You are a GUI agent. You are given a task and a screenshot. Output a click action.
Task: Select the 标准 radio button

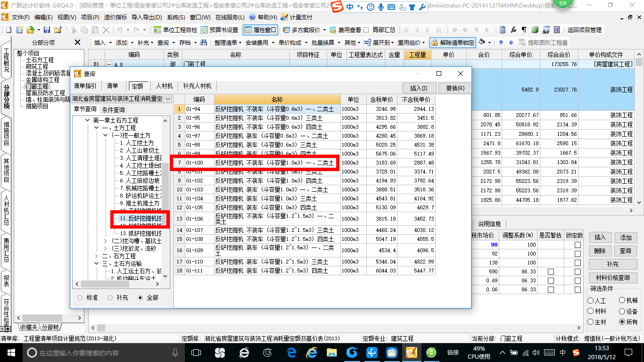(80, 298)
